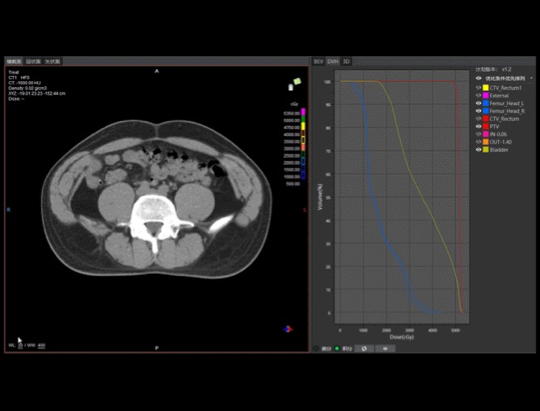Click the 5000.00 green isodose level
Viewport: 540px width, 411px height.
[x=303, y=119]
